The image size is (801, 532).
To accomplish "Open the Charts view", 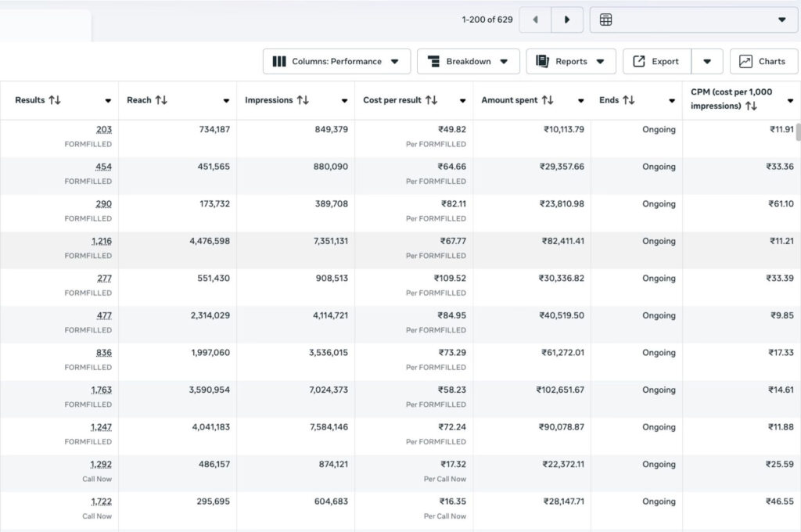I will coord(763,62).
